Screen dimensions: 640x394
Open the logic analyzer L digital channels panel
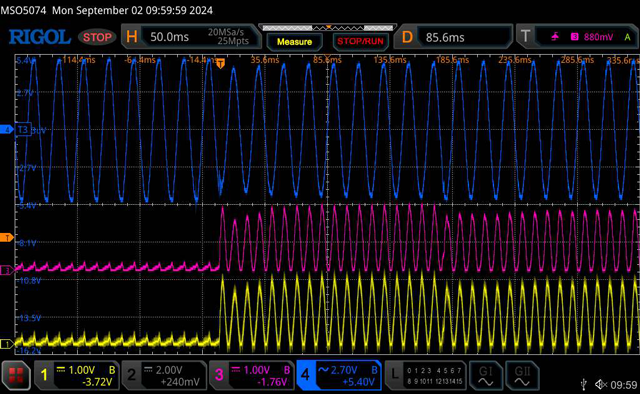point(426,375)
